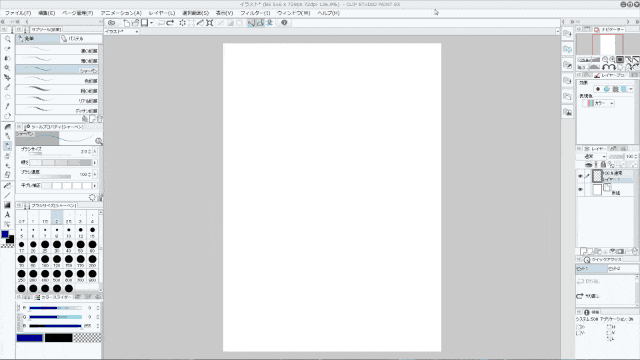Select brush size 0.7 preset
Screen dimensions: 640x360
click(21, 217)
